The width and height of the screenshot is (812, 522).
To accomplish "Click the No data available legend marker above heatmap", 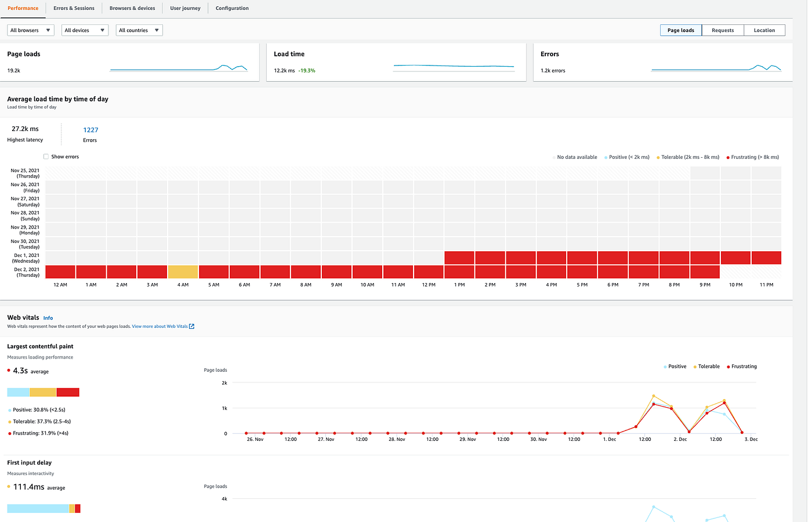I will (554, 157).
